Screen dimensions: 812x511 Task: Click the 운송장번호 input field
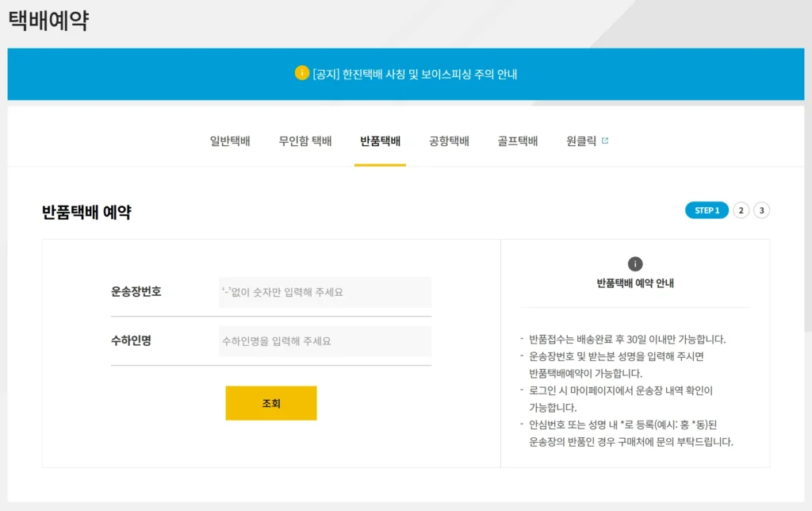[324, 292]
